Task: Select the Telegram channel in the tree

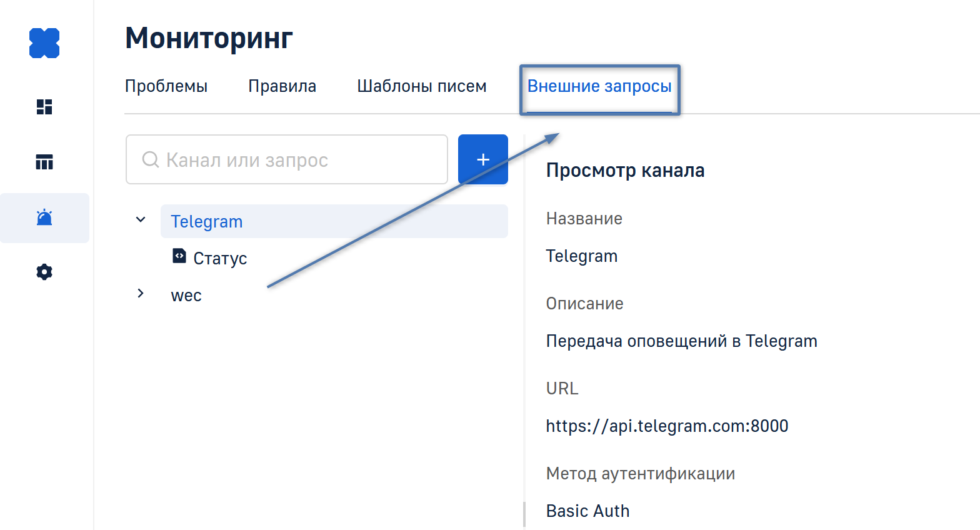Action: [207, 222]
